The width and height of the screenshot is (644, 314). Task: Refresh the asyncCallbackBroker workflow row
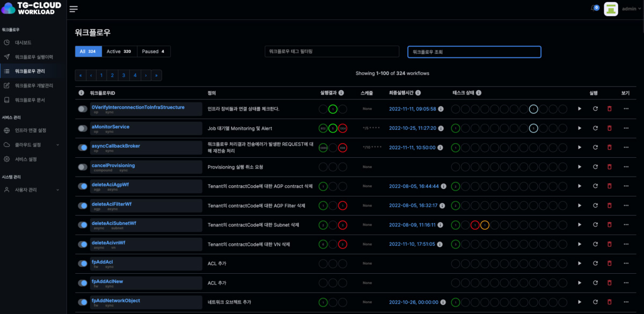595,148
